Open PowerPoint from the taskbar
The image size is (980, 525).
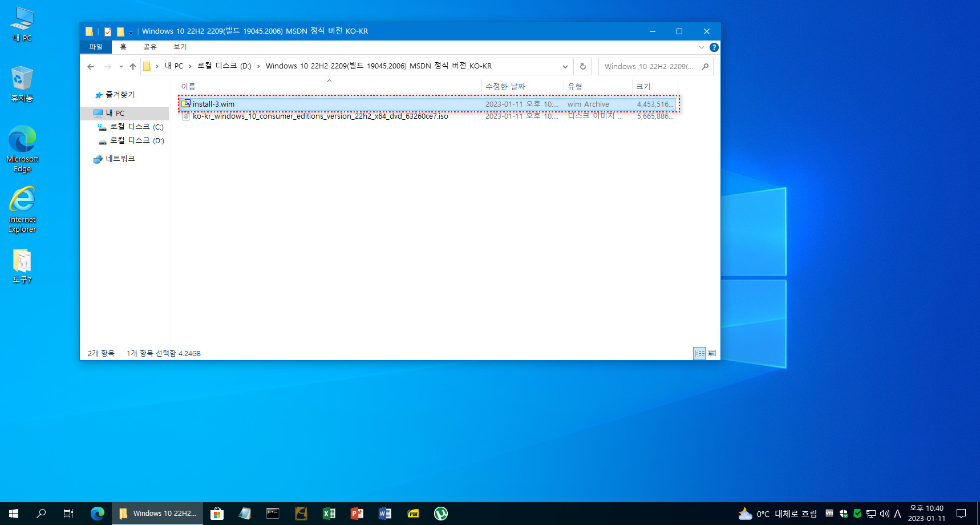(357, 514)
